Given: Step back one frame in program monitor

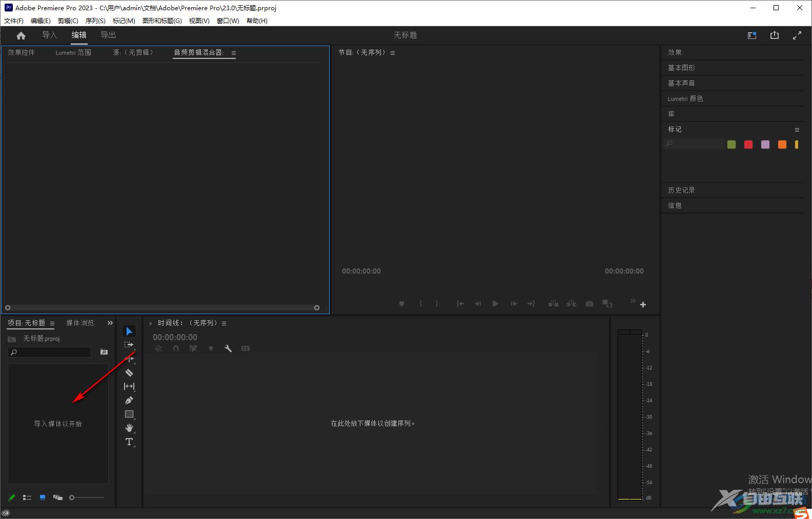Looking at the screenshot, I should pos(478,304).
